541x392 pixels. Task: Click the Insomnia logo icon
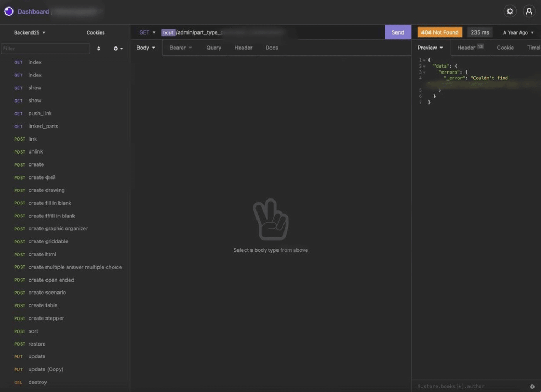click(9, 11)
